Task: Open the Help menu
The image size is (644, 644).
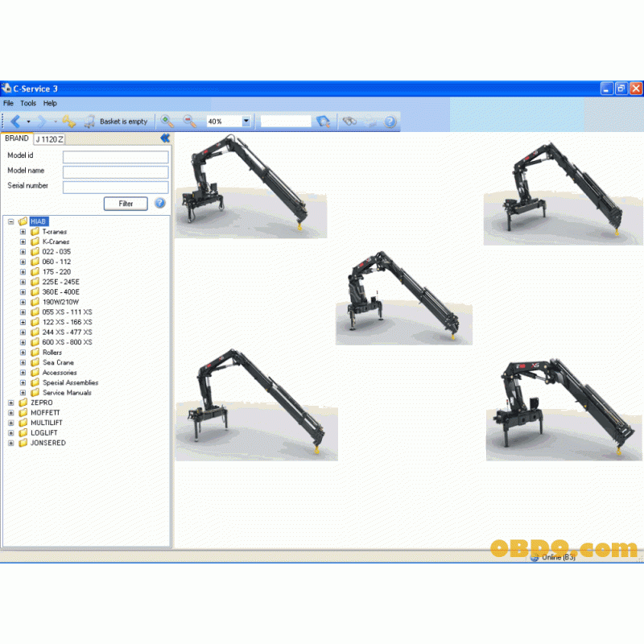Action: (50, 103)
